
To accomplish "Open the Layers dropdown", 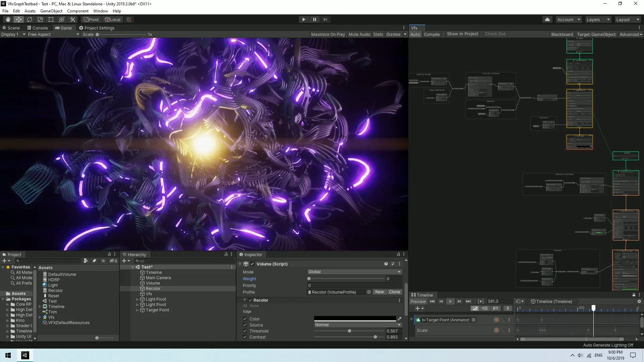I will [598, 19].
